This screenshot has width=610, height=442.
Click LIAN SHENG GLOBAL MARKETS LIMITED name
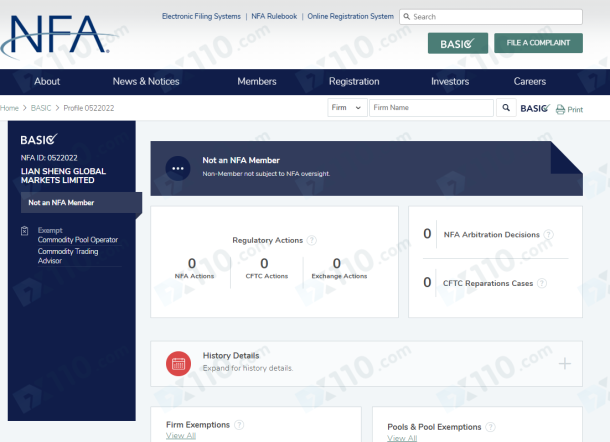(x=63, y=176)
